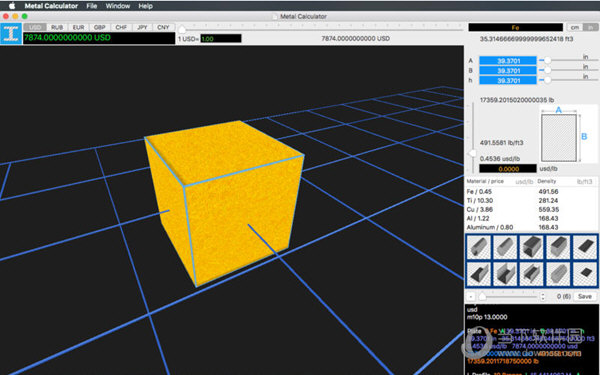Switch currency to CNY

163,27
